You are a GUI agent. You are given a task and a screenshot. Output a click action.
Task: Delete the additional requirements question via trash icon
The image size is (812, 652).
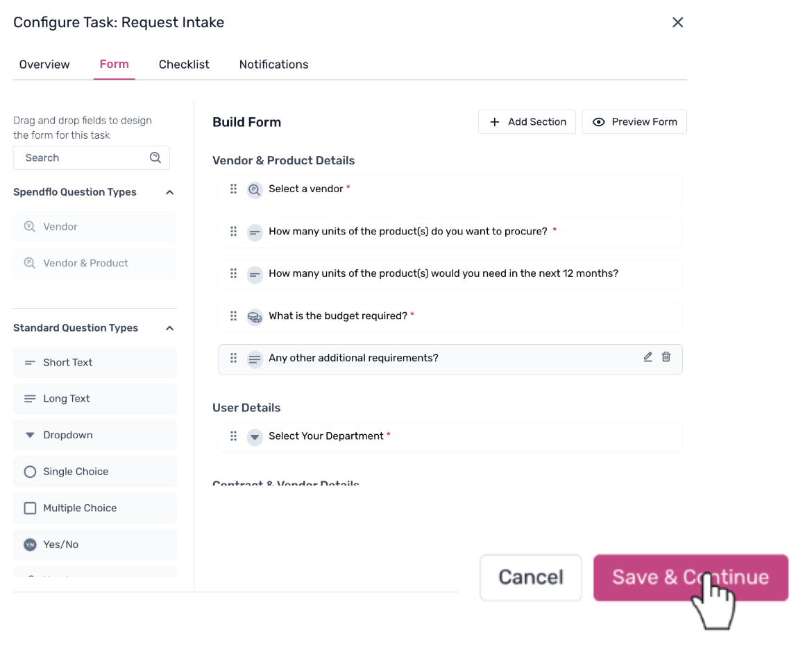[666, 357]
